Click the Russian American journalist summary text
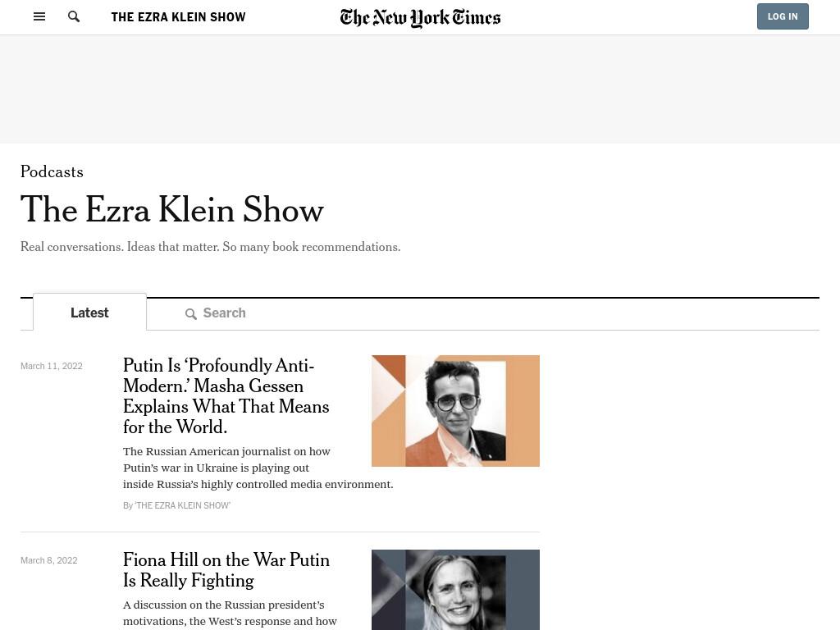This screenshot has height=630, width=840. 258,468
